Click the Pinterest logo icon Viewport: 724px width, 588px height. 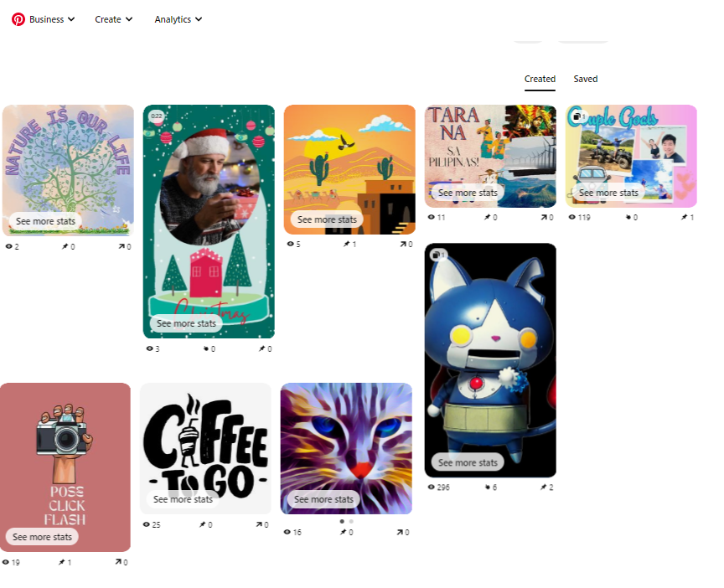pyautogui.click(x=18, y=19)
